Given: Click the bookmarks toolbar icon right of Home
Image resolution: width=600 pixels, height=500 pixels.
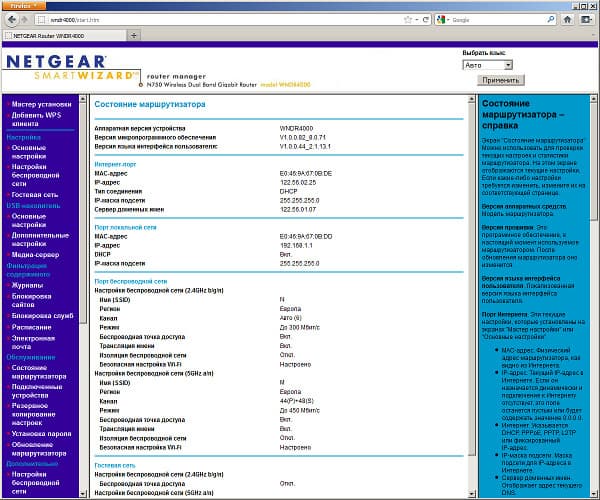Looking at the screenshot, I should [x=586, y=19].
